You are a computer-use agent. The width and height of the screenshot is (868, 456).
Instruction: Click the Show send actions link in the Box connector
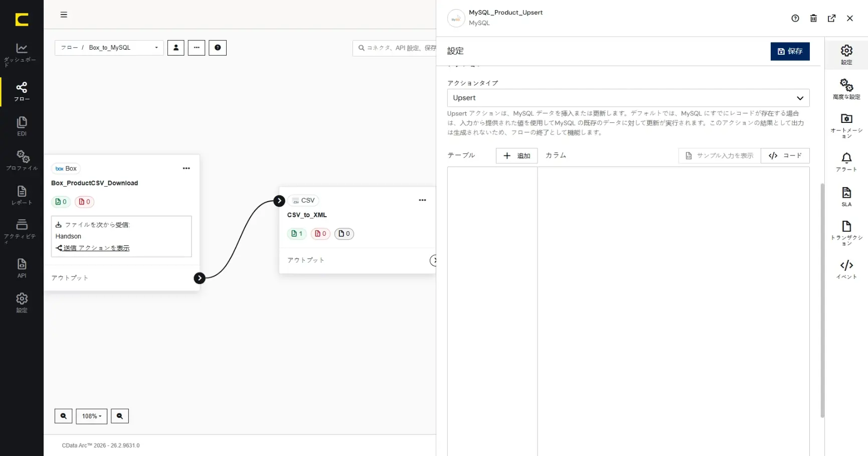93,248
